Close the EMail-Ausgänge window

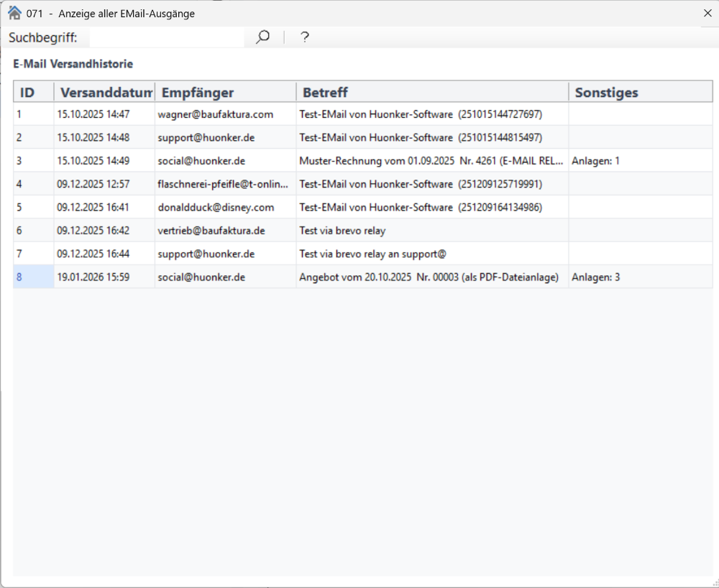[x=707, y=13]
